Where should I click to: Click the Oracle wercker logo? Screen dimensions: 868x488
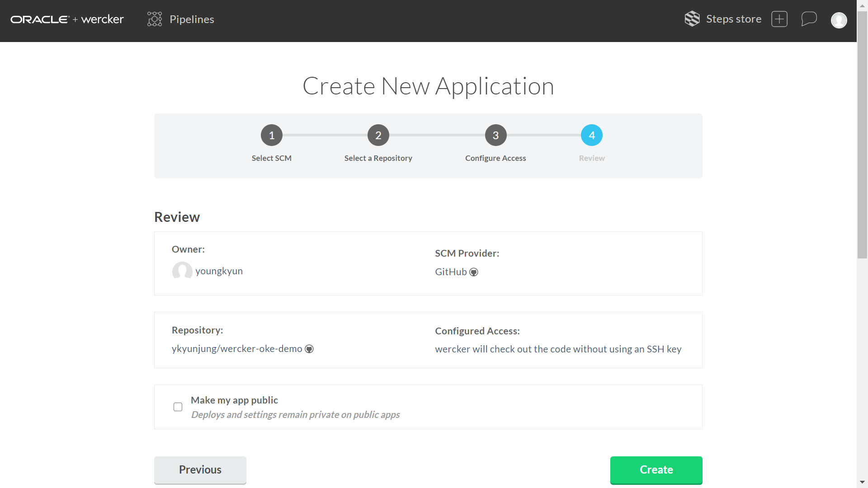coord(67,19)
